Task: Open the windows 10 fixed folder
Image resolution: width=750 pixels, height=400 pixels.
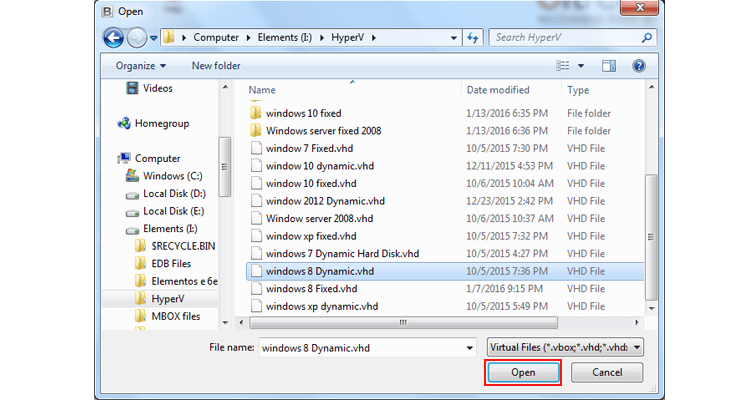Action: (303, 113)
